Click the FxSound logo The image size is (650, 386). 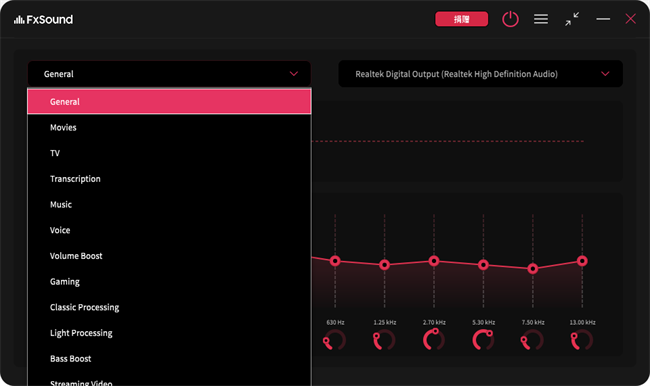[x=44, y=19]
